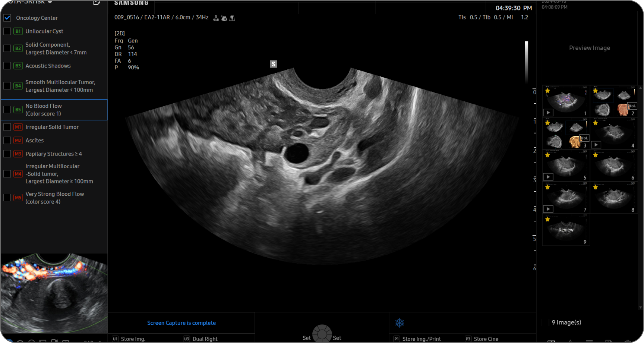
Task: Click the Dual Right button
Action: click(x=201, y=339)
